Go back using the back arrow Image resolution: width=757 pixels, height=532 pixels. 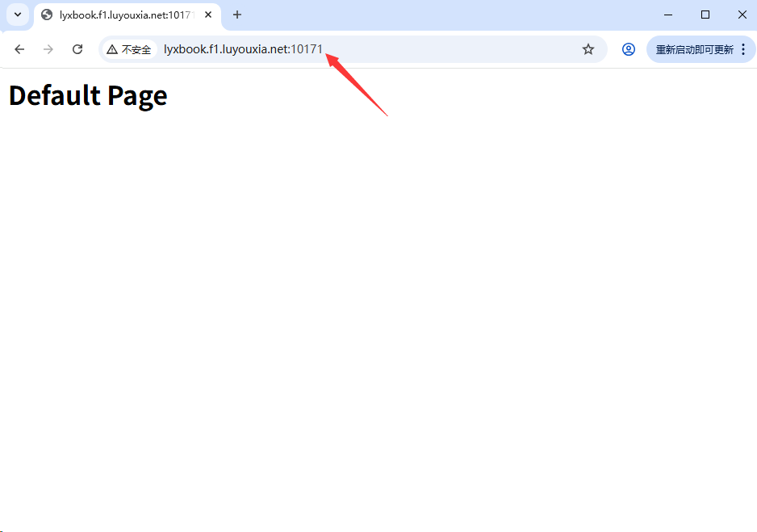(x=19, y=49)
